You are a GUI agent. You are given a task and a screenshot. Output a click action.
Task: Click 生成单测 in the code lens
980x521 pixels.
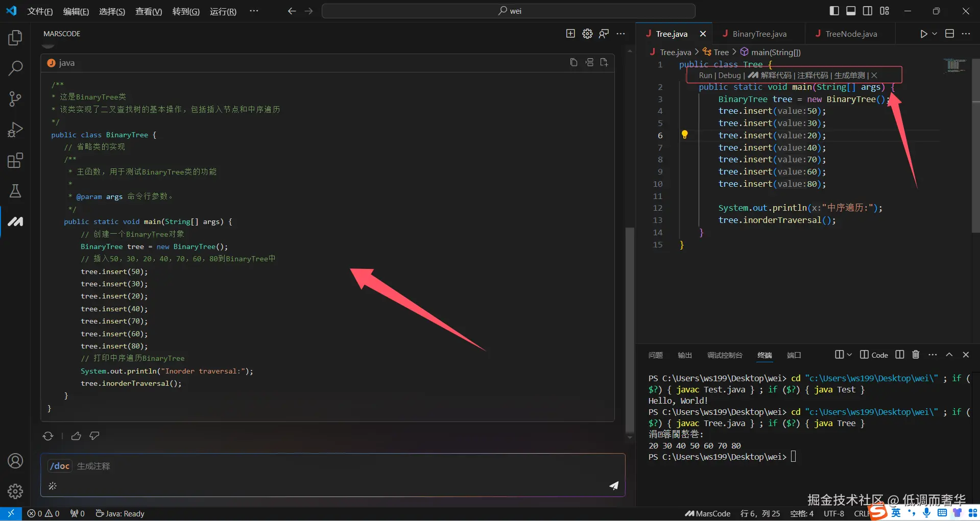849,75
